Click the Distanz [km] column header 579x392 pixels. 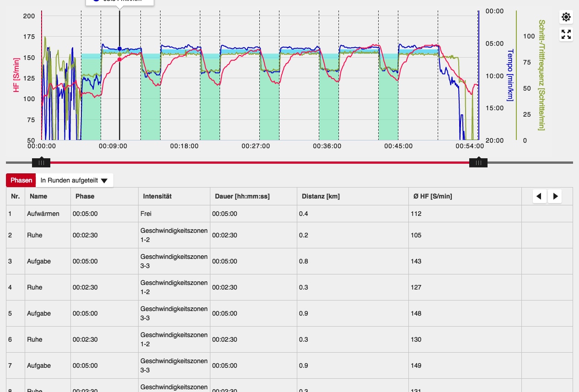tap(321, 196)
